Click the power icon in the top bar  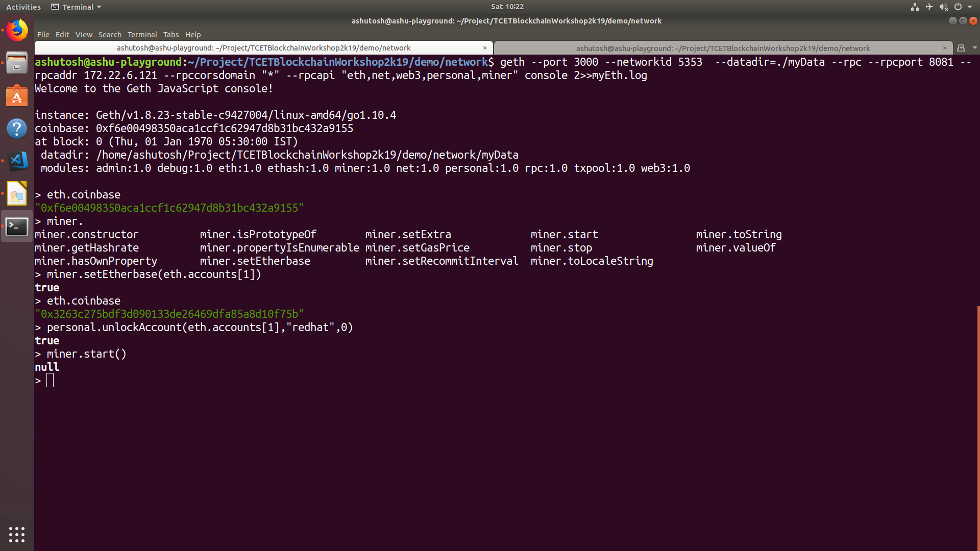pos(958,7)
